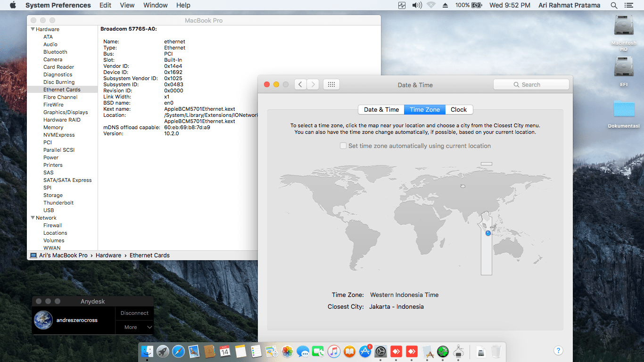Show battery status menu
Screen dimensions: 644x362
coord(469,5)
